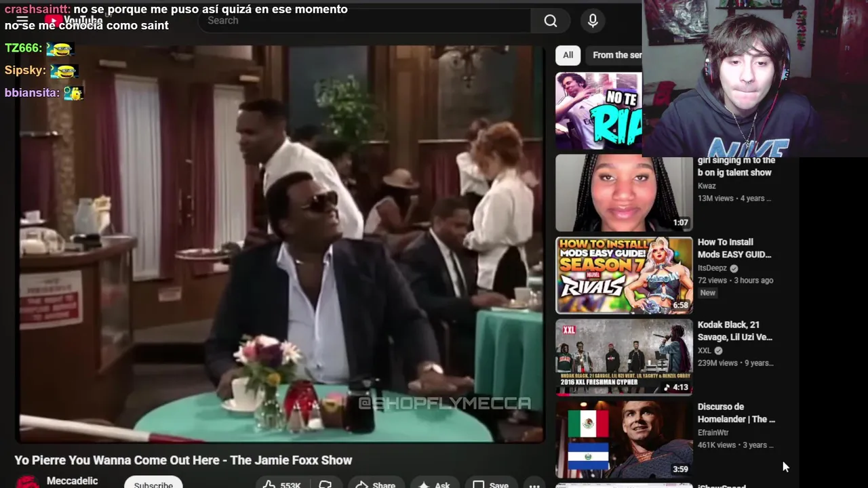
Task: Click the crashsaintt chat username
Action: pos(37,9)
